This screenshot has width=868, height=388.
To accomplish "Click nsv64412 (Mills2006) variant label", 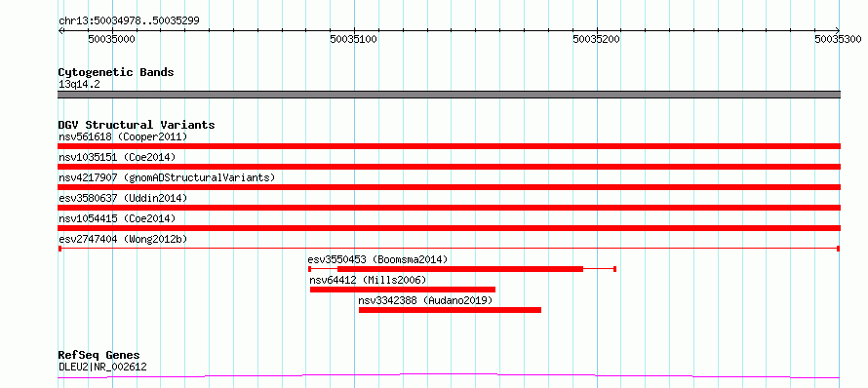I will coord(368,280).
